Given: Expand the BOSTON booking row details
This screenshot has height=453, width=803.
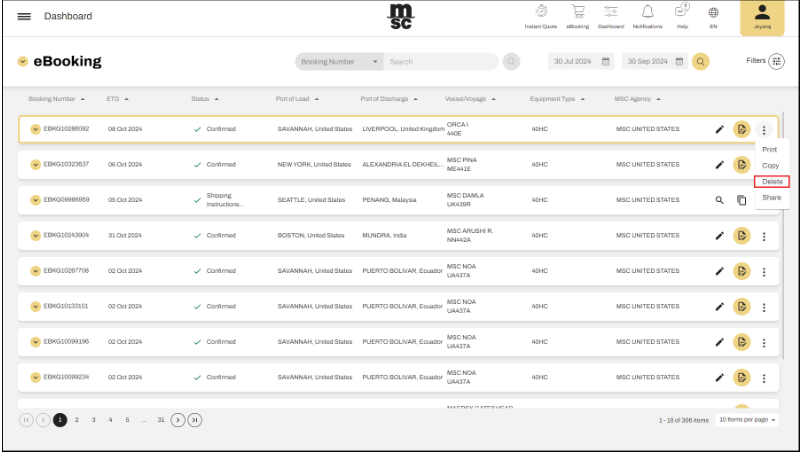Looking at the screenshot, I should [x=35, y=235].
